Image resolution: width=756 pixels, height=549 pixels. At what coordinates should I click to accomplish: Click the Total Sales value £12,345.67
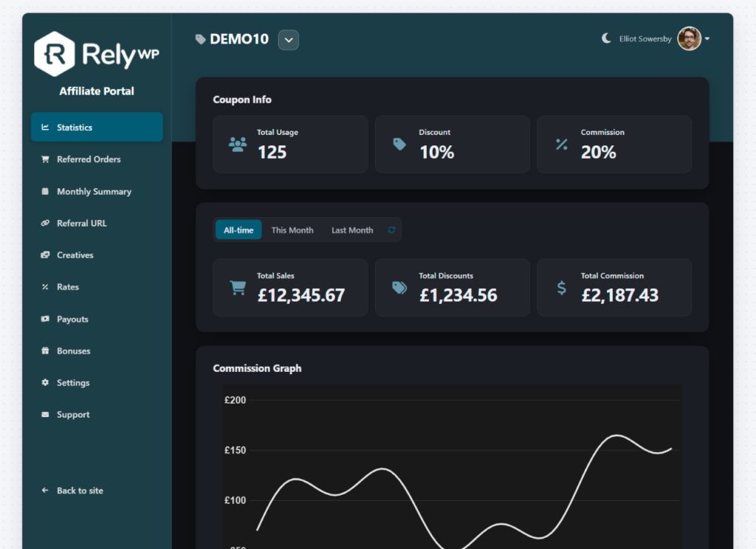pyautogui.click(x=301, y=295)
